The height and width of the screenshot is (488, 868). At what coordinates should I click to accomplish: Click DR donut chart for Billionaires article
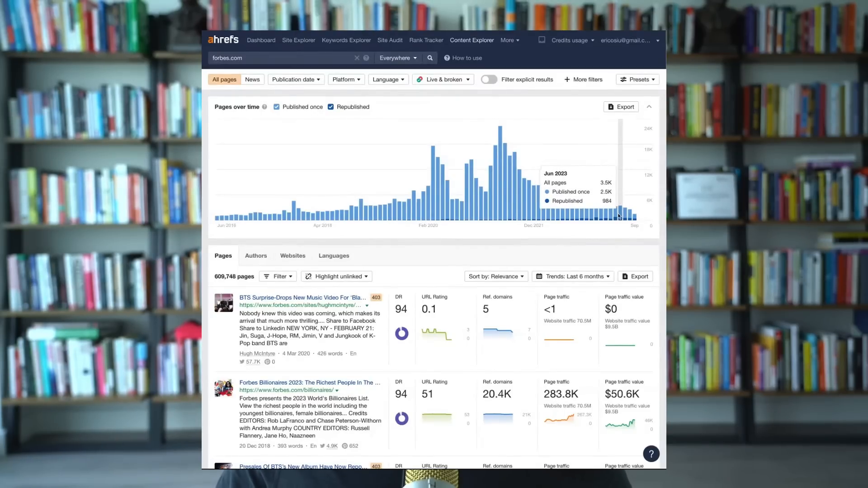tap(401, 418)
